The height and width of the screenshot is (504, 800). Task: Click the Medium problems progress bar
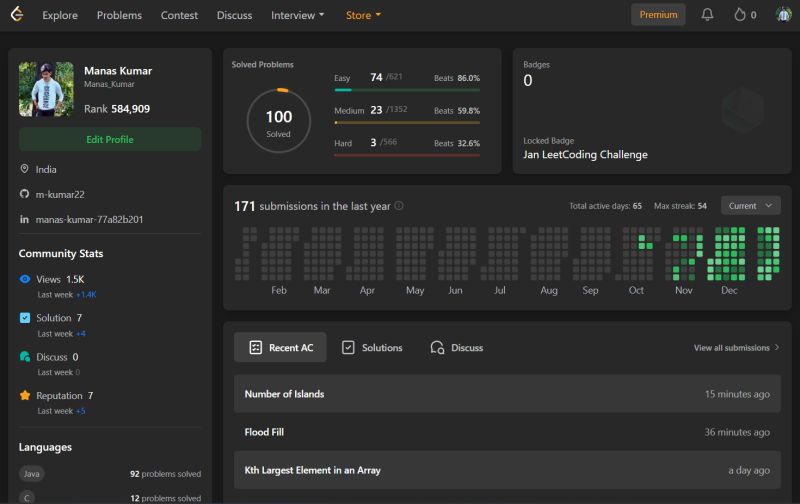tap(407, 122)
